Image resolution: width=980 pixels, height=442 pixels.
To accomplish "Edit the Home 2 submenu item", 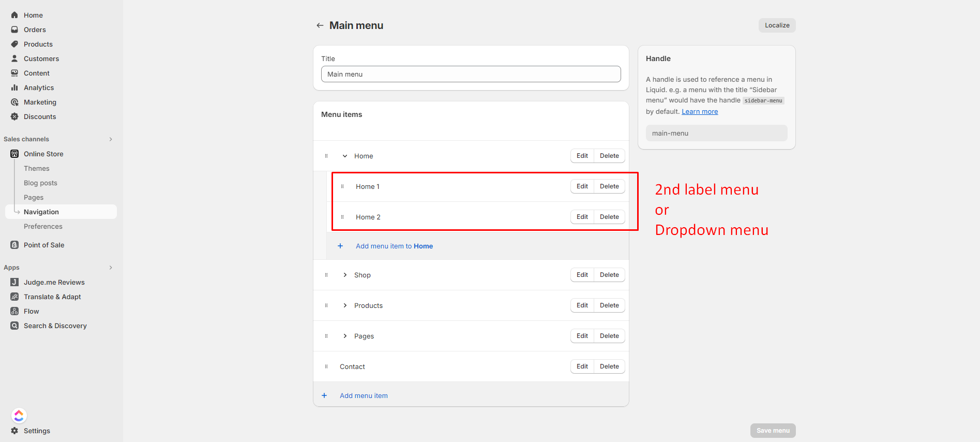I will click(582, 217).
